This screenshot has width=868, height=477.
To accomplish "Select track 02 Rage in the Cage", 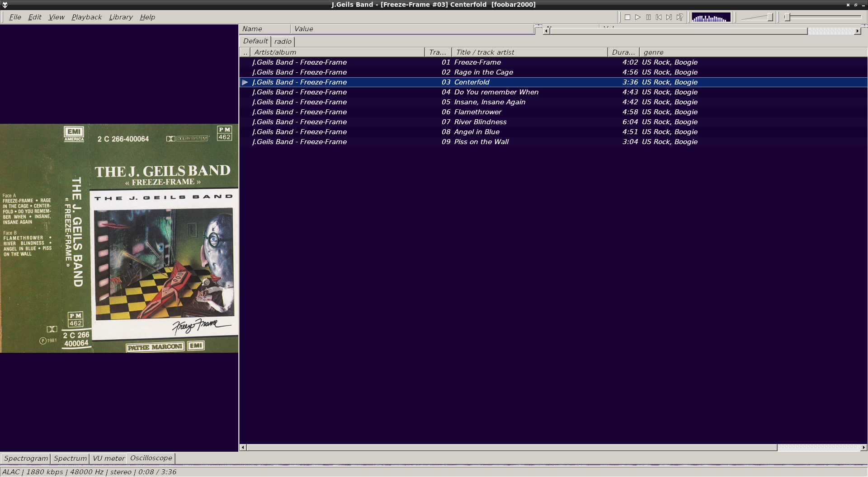I will point(553,72).
